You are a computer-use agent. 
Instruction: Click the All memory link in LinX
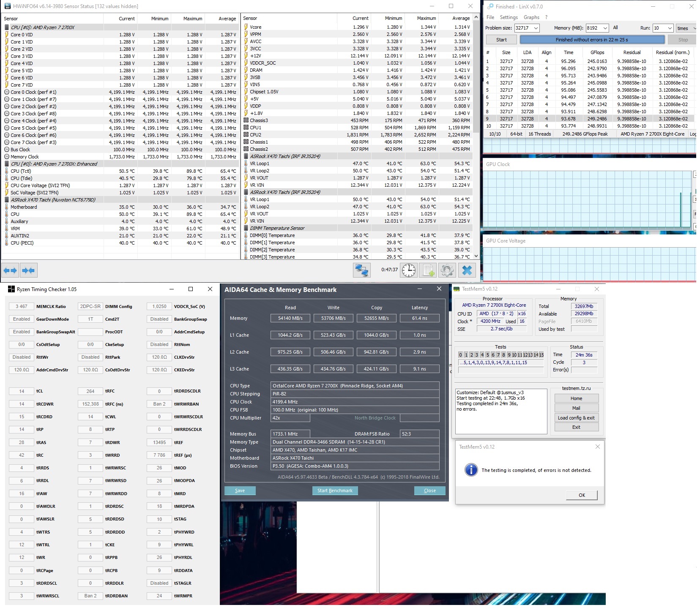tap(615, 28)
